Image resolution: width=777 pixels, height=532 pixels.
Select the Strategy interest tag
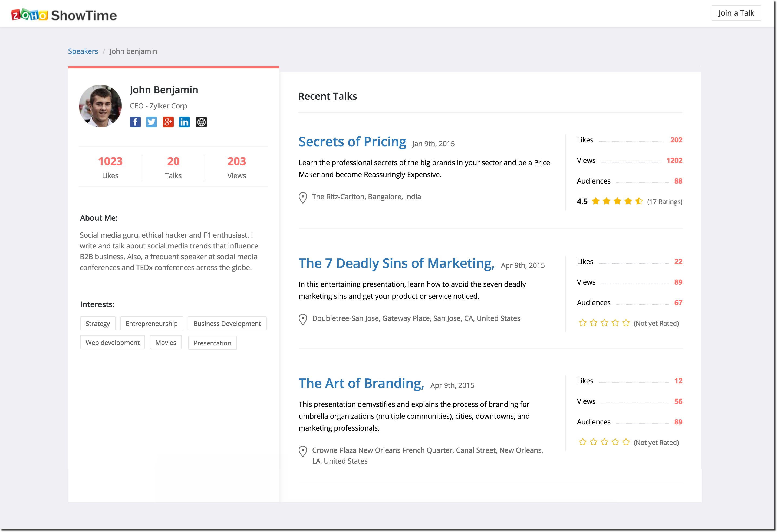click(98, 324)
